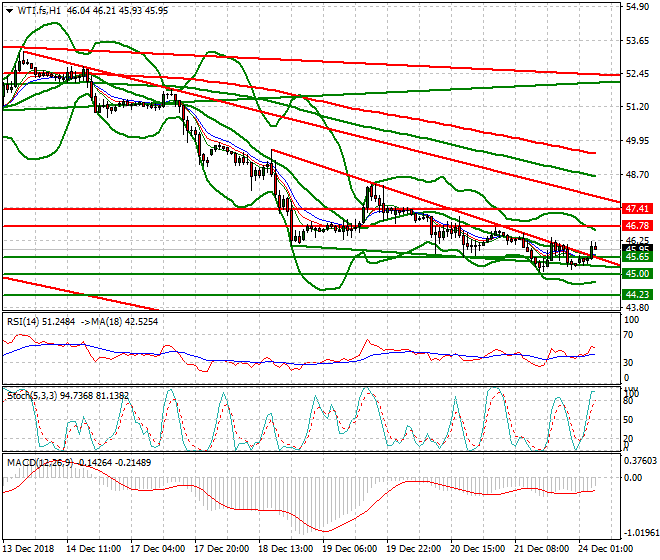Select the 0.37603 MACD scale value
660x560 pixels.
tap(640, 461)
